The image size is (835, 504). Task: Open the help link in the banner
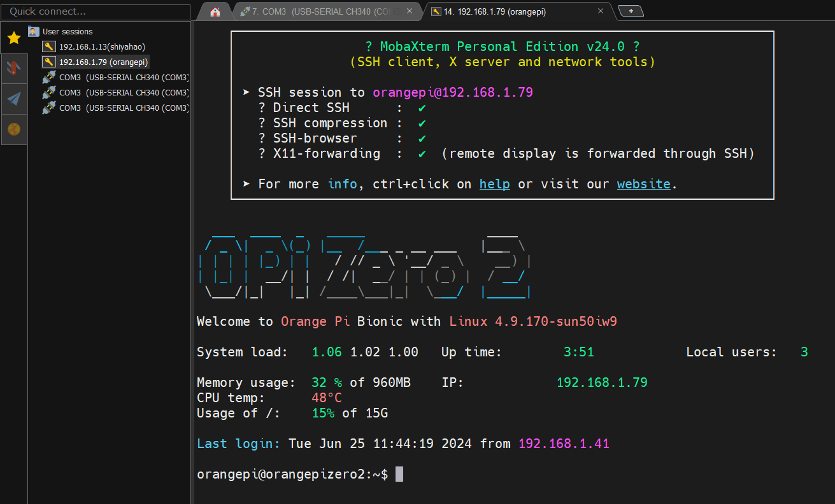pos(495,184)
